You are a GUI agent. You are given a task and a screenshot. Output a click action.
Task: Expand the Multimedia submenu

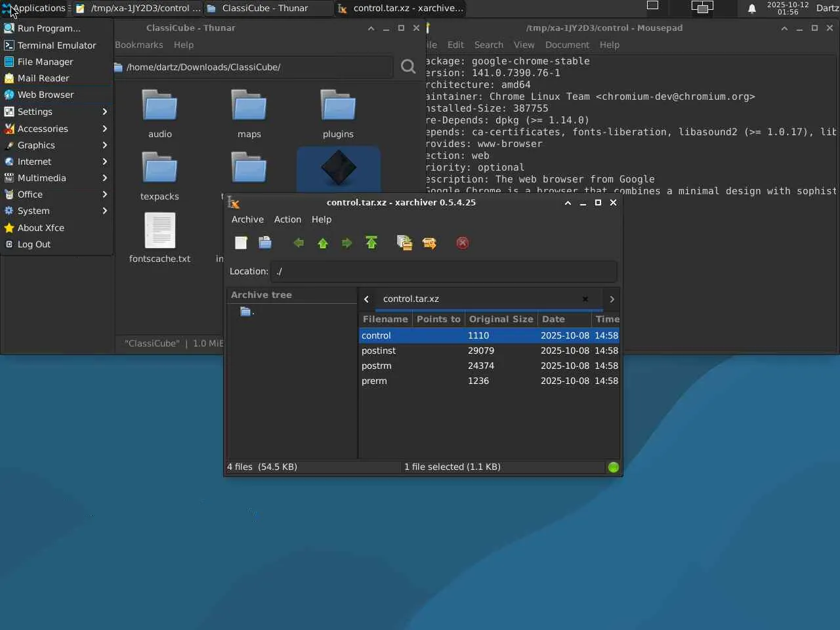(56, 178)
